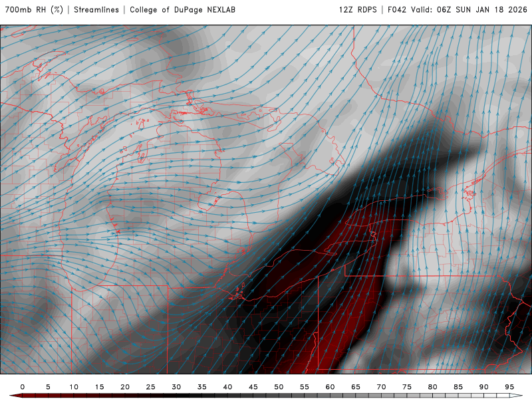
Task: Click the "15" color scale label
Action: 99,387
